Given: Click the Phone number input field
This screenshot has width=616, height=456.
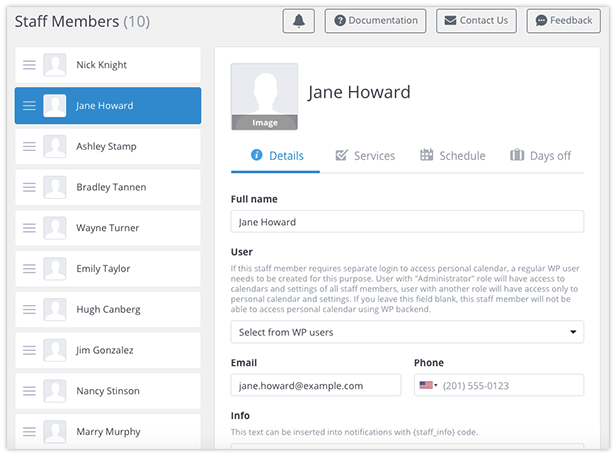Looking at the screenshot, I should pos(499,385).
